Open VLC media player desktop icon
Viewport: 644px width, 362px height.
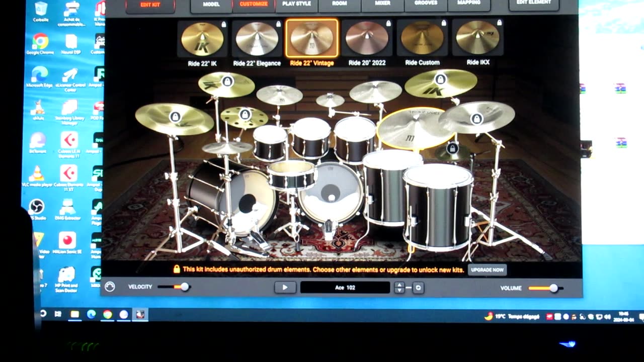[x=37, y=176]
